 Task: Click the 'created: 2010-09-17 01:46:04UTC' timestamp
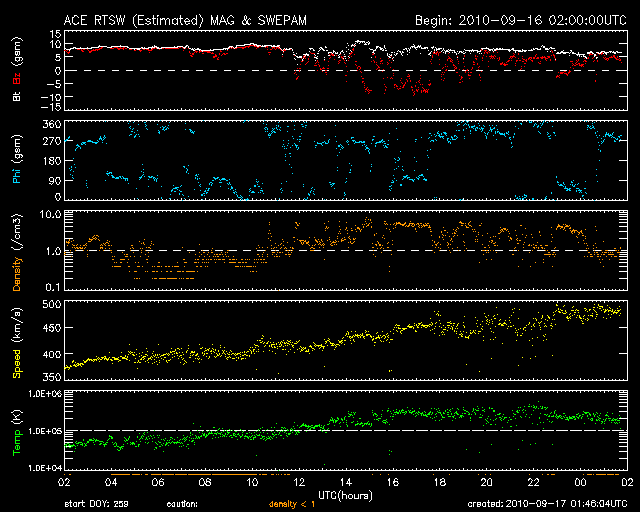[x=547, y=504]
